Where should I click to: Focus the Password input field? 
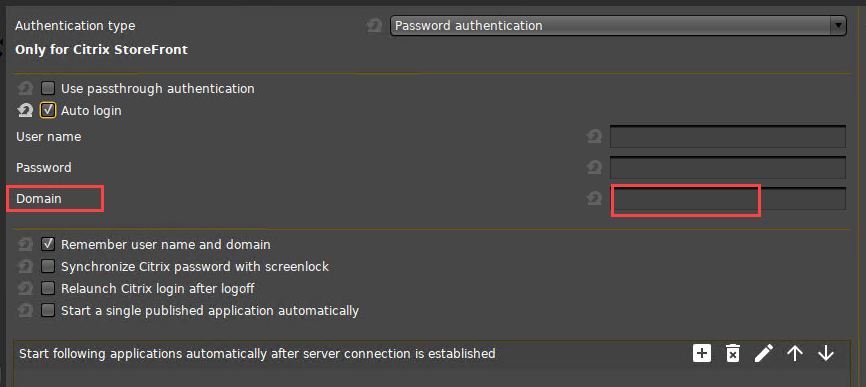pos(728,167)
